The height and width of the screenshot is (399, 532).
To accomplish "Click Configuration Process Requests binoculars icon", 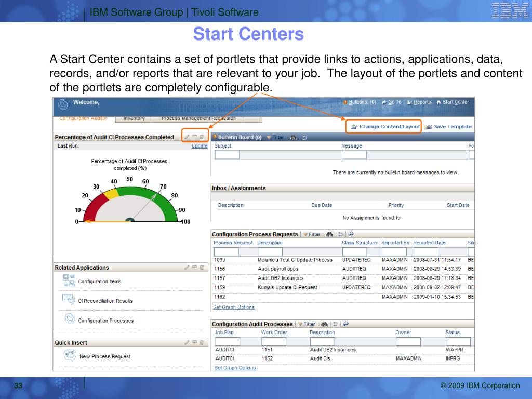I will tap(329, 234).
